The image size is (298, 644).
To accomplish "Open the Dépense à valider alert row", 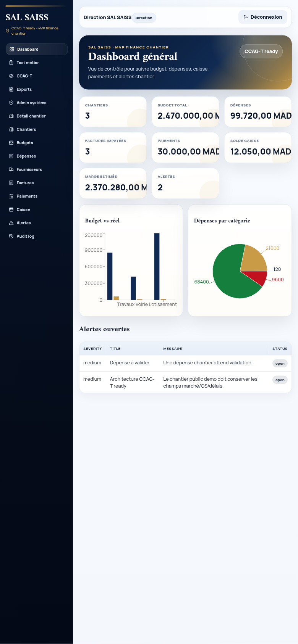I will (185, 363).
